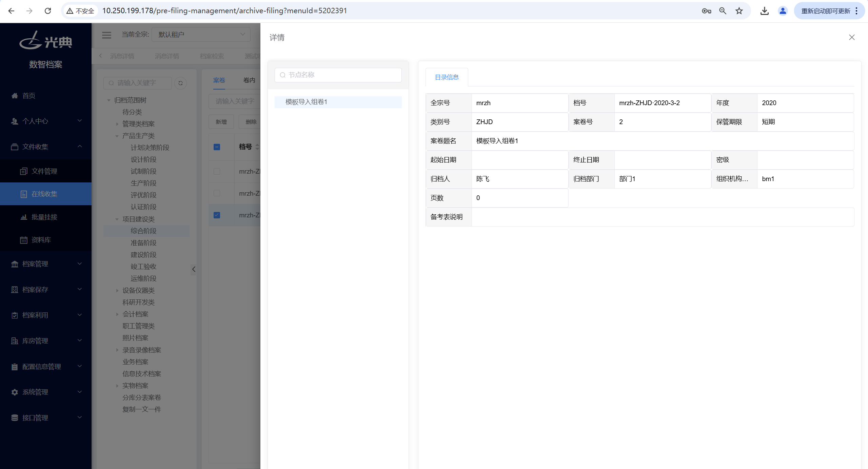Click the zoom magnifier icon in address bar
This screenshot has height=469, width=868.
pyautogui.click(x=723, y=11)
